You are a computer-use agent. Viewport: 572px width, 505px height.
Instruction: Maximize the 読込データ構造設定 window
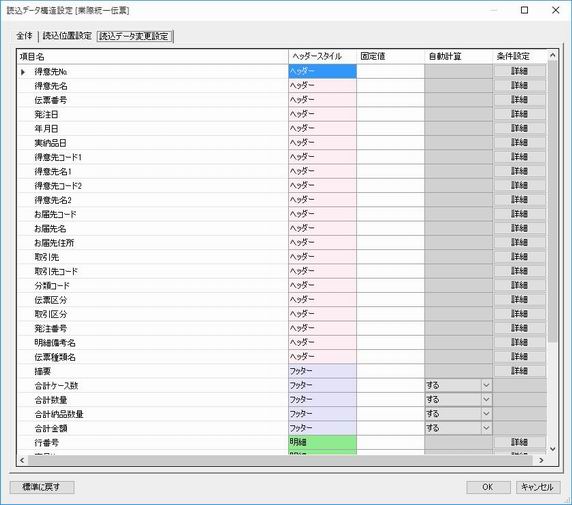[524, 10]
